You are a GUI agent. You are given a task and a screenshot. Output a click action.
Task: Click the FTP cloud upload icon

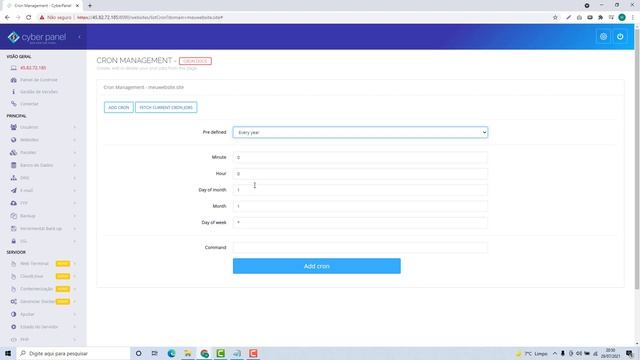click(13, 203)
